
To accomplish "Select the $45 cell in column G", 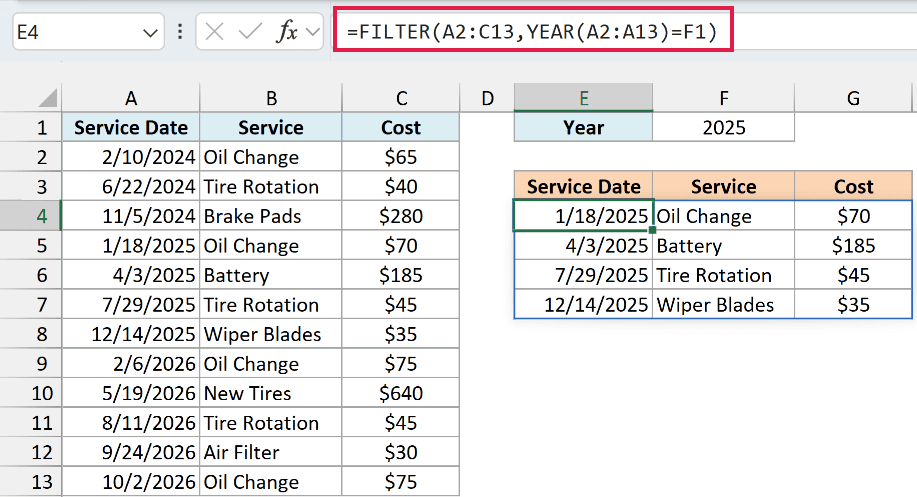I will (853, 275).
